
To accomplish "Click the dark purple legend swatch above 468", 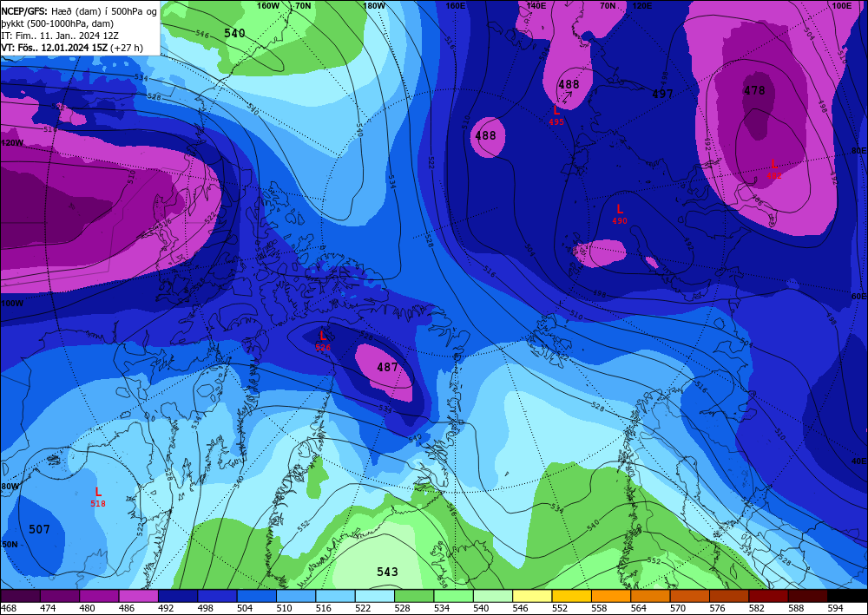I will tap(21, 596).
